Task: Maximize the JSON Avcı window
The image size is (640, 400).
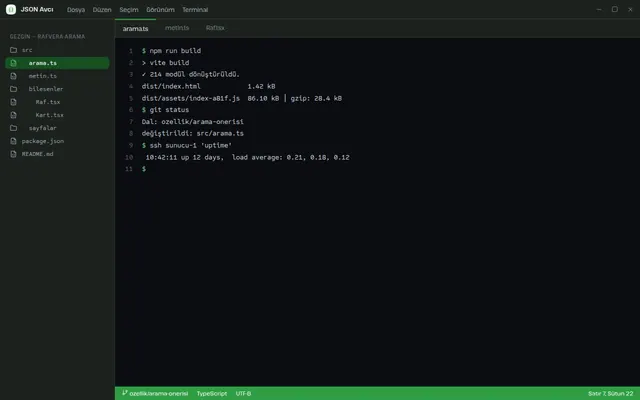Action: tap(615, 9)
